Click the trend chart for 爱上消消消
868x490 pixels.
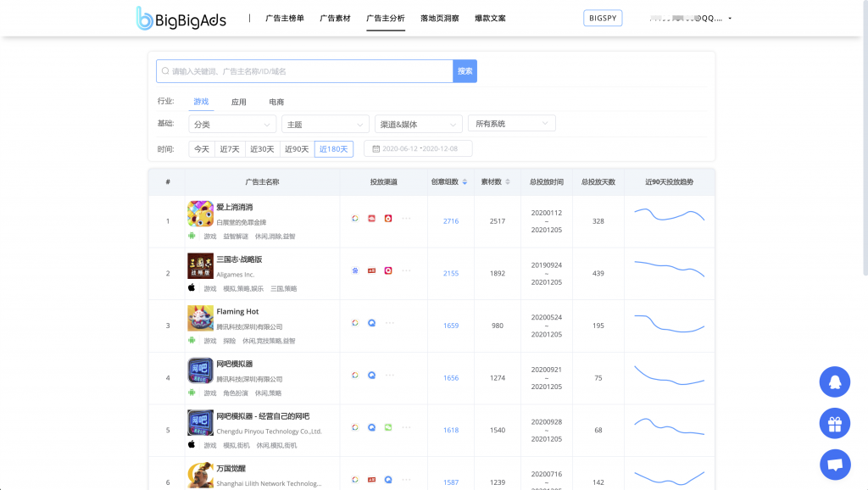(670, 214)
